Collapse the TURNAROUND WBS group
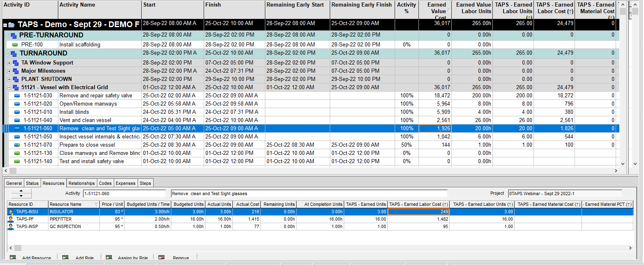Image resolution: width=644 pixels, height=265 pixels. 7,54
